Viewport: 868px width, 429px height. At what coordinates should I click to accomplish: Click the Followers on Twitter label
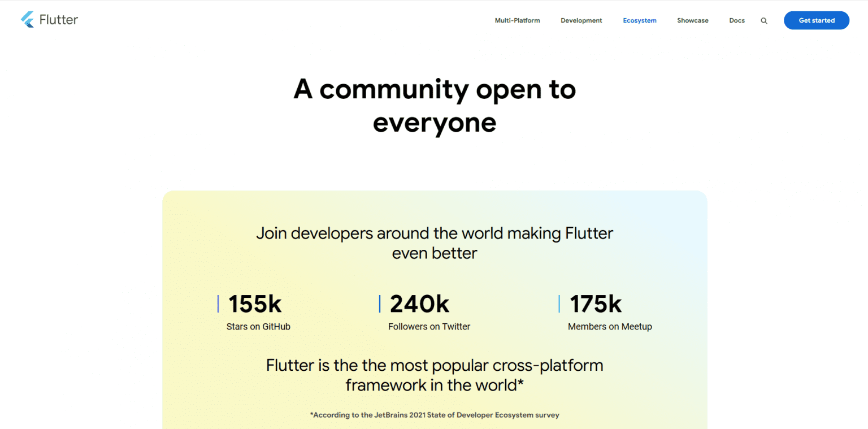pos(429,326)
